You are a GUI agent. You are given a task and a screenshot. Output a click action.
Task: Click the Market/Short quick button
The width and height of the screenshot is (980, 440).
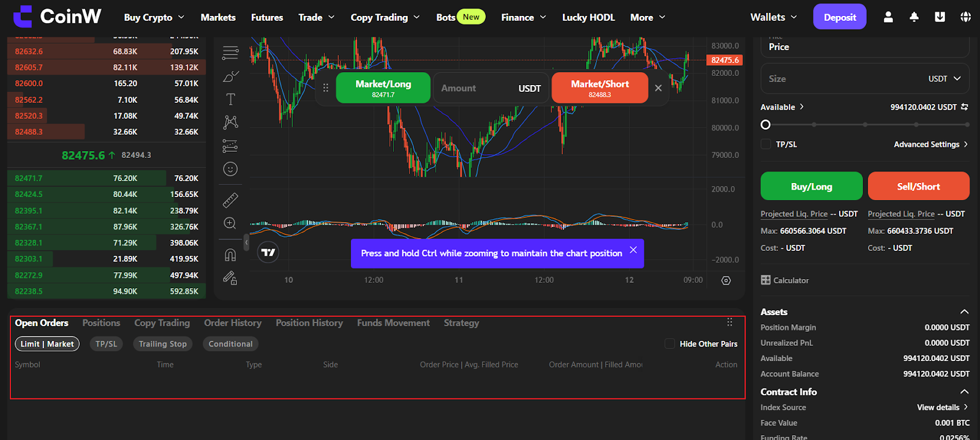(600, 88)
